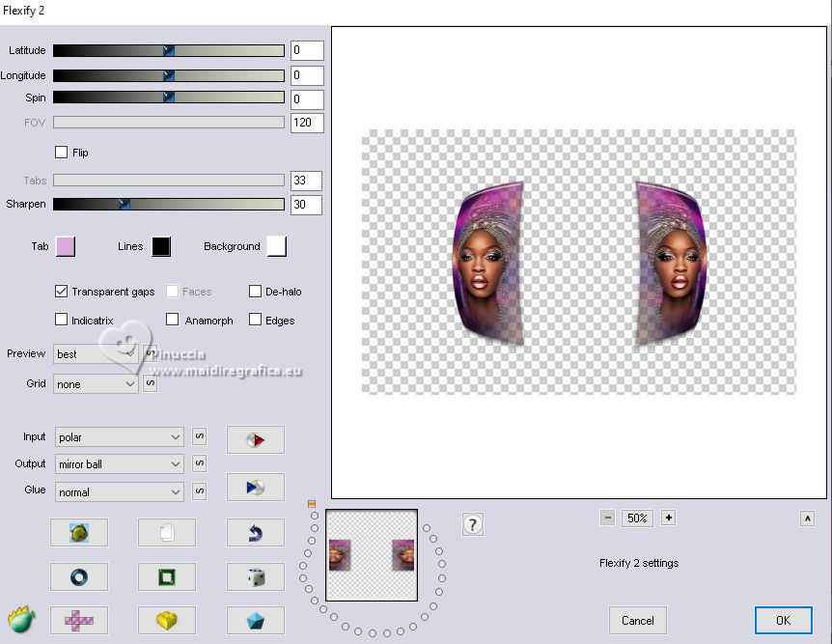Click the OK button

[x=783, y=620]
